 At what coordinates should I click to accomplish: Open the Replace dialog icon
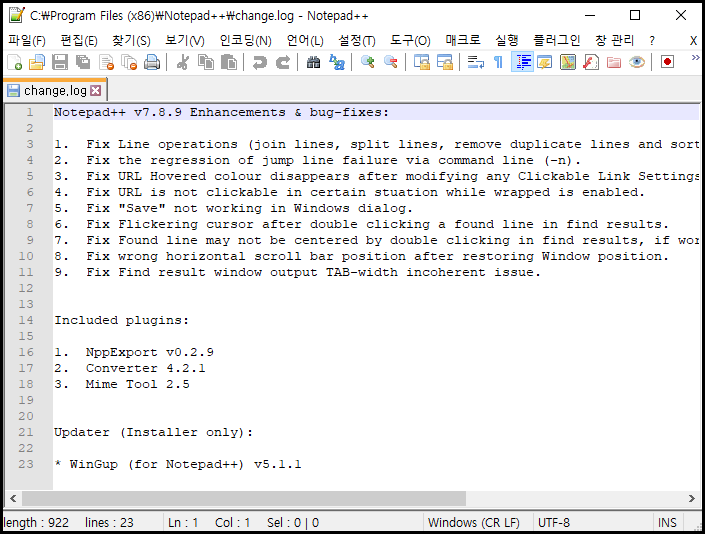[x=336, y=62]
